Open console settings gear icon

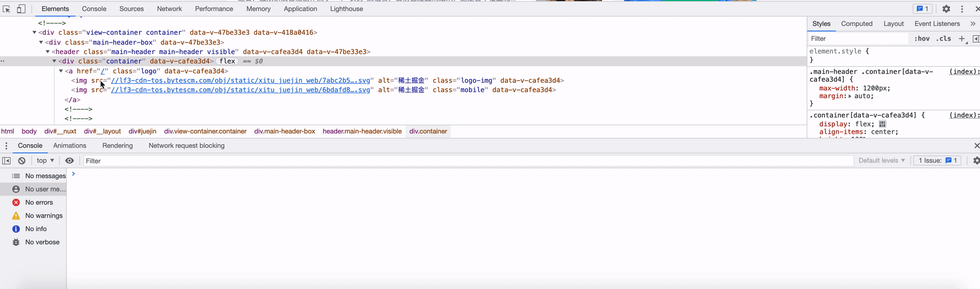pyautogui.click(x=976, y=160)
